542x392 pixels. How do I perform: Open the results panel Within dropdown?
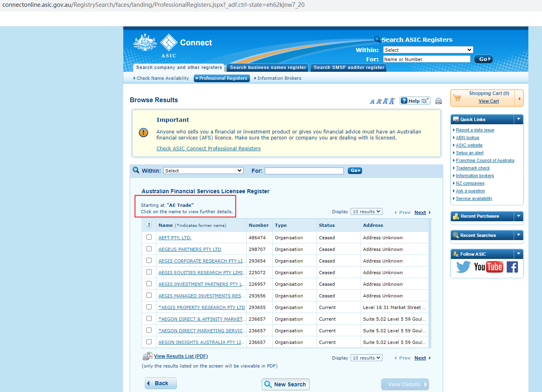[203, 171]
